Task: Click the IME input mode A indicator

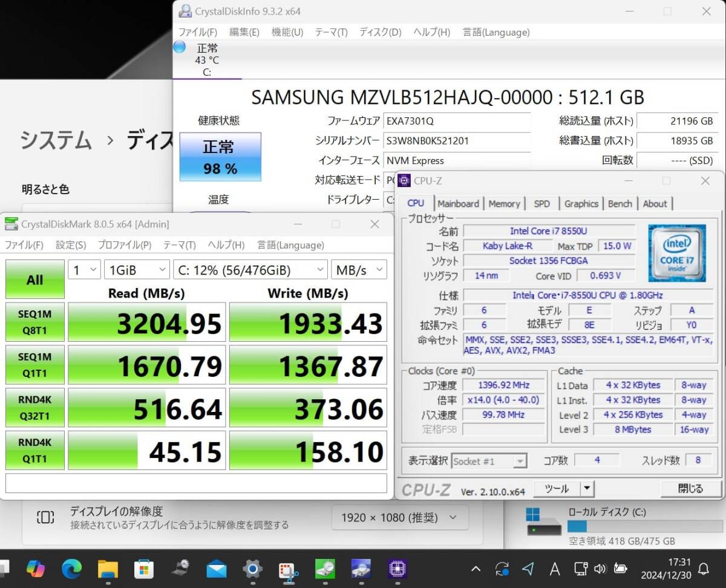Action: [x=554, y=569]
